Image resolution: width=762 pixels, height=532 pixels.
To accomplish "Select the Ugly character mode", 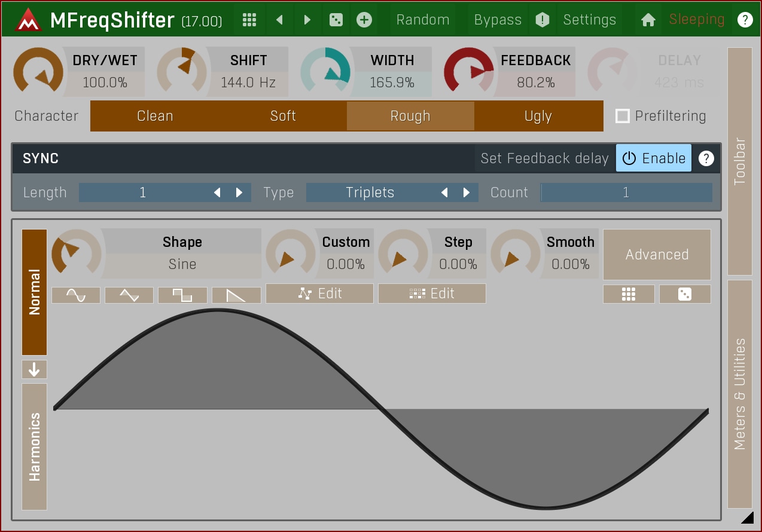I will (538, 116).
